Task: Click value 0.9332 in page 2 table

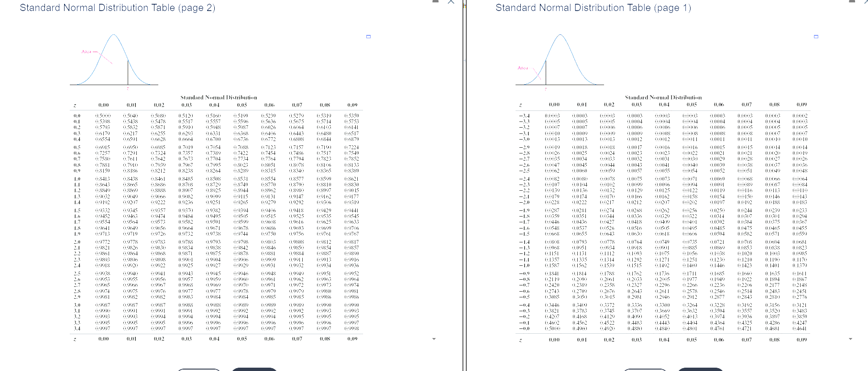Action: (x=103, y=210)
